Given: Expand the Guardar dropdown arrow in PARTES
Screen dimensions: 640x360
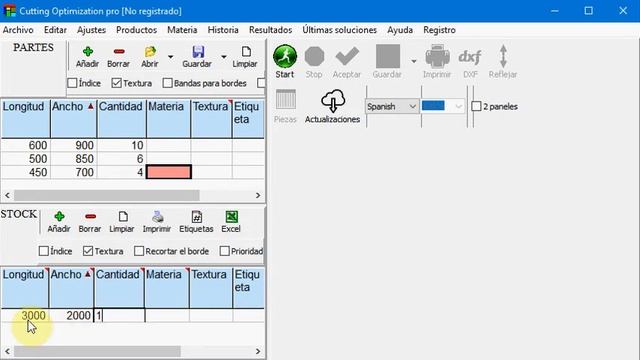Looking at the screenshot, I should point(224,57).
